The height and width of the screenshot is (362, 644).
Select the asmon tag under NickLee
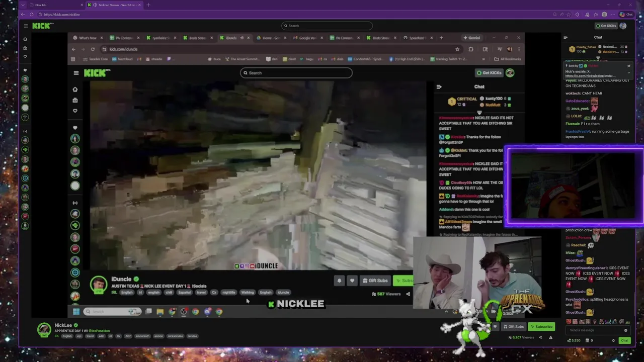tap(158, 336)
